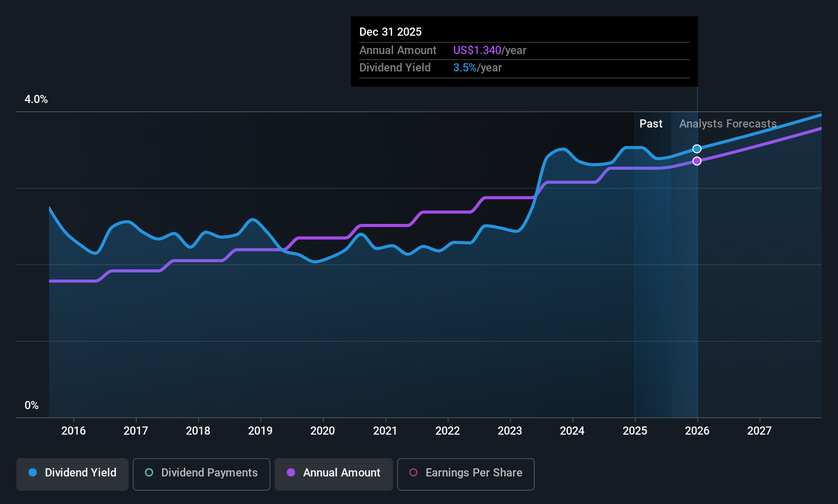Click the Analysts Forecasts label
Viewport: 838px width, 504px height.
pos(728,123)
